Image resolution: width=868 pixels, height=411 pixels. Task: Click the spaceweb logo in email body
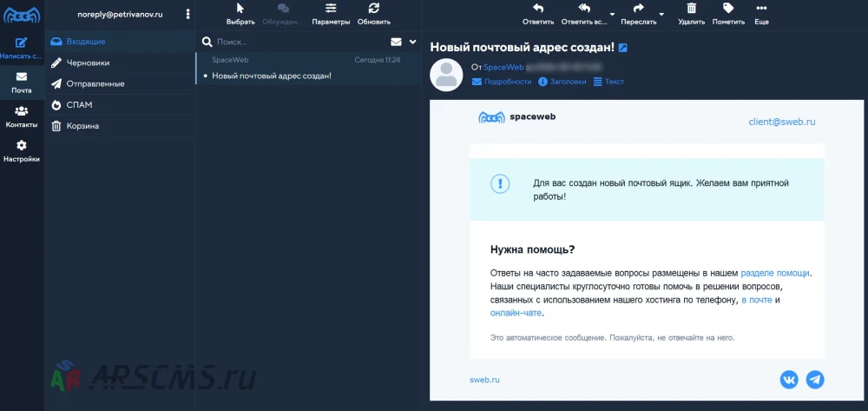(517, 117)
